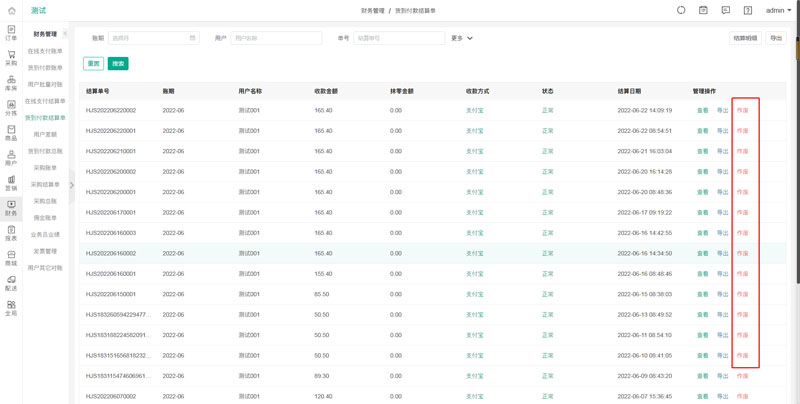Click the home icon at top left
Screen dimensions: 800x404
(11, 10)
